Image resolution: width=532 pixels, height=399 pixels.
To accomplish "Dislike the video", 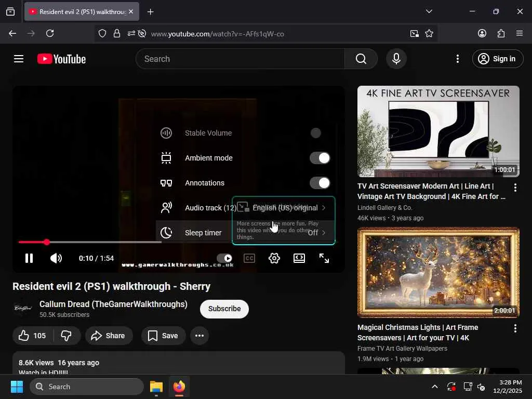I will 66,336.
